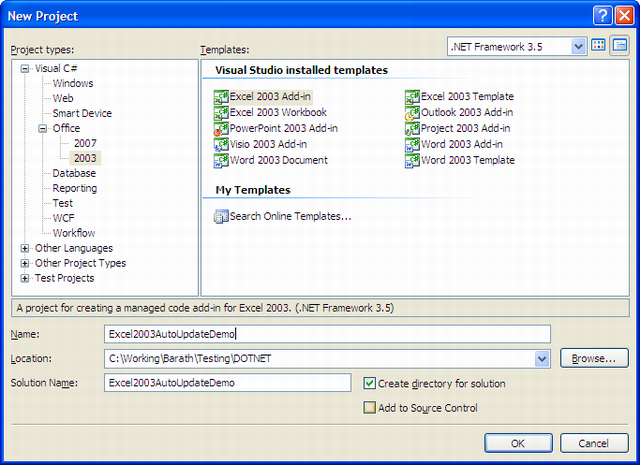This screenshot has width=640, height=465.
Task: Open the .NET Framework 3.5 dropdown
Action: point(578,47)
